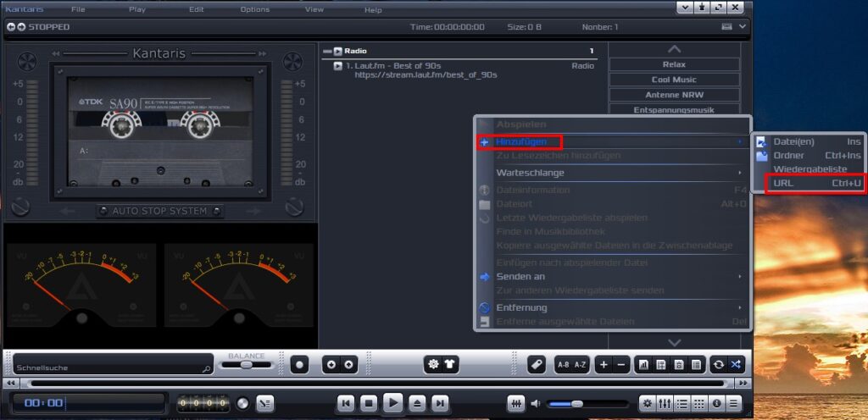Open settings via gear icon beside mixer sliders
Image resolution: width=868 pixels, height=420 pixels.
click(x=647, y=403)
